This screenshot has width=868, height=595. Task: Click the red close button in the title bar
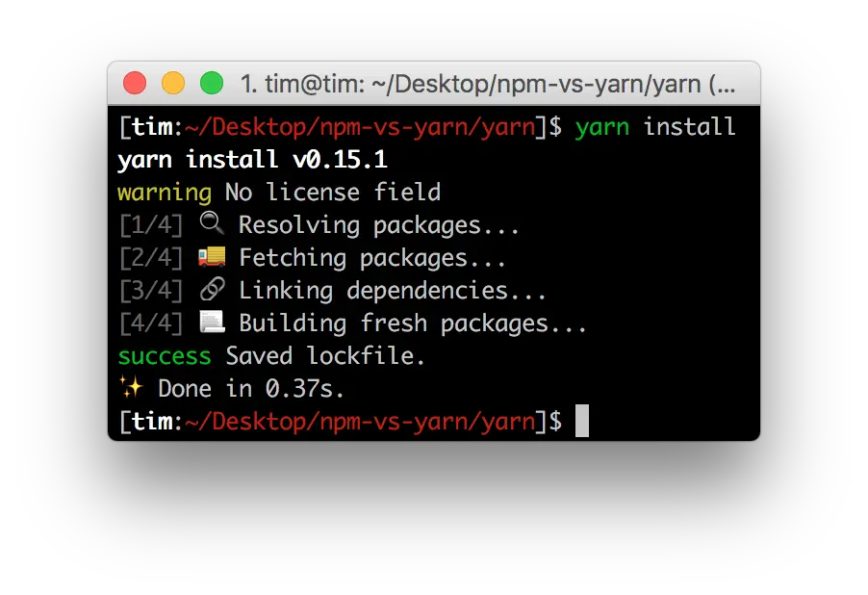[135, 83]
